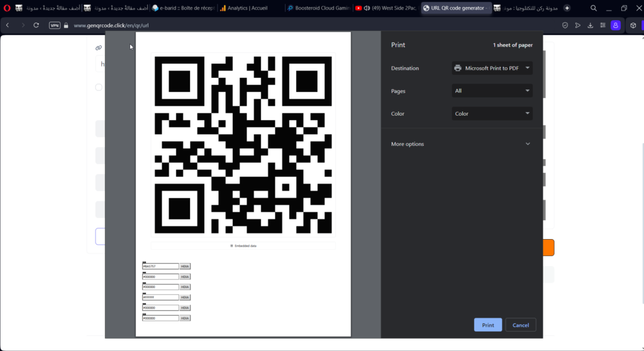Switch to the Boosteroid Cloud Gaming tab
644x351 pixels.
[x=318, y=8]
